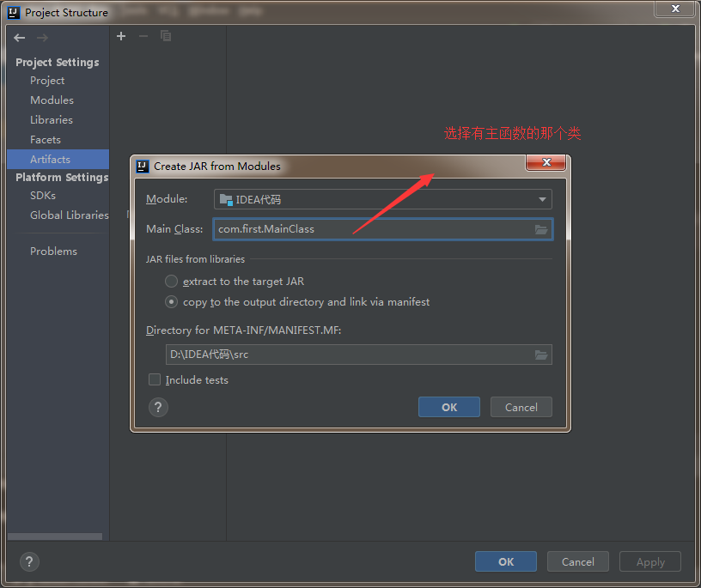Confirm Create JAR dialog with OK
This screenshot has height=588, width=701.
click(448, 407)
